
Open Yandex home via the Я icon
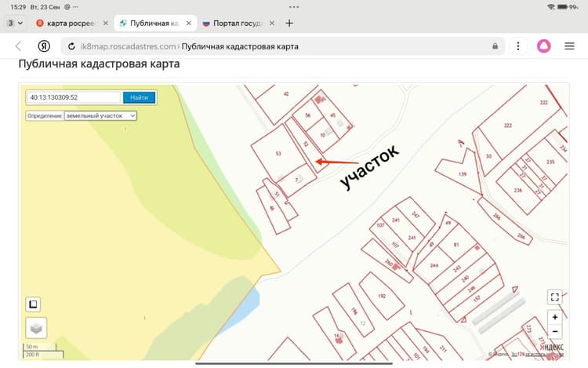(x=44, y=46)
